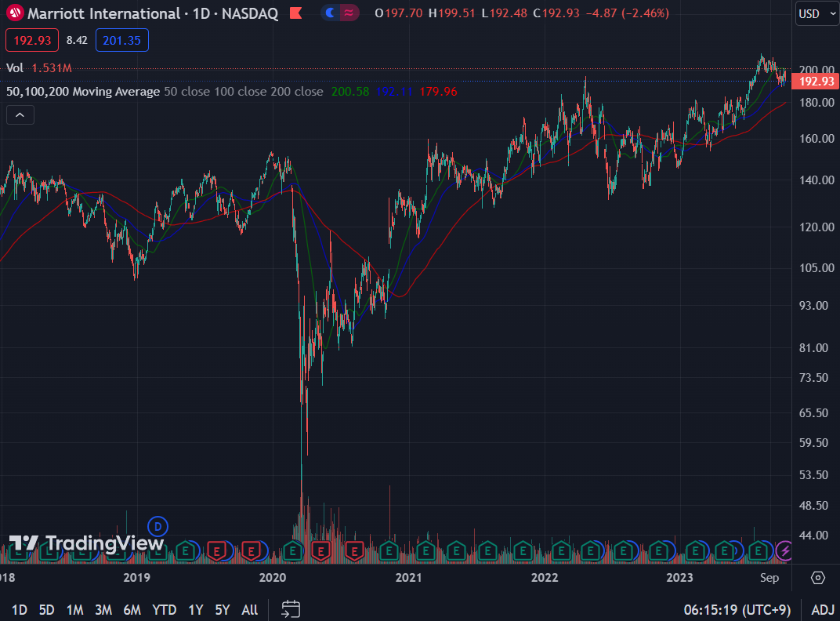This screenshot has width=840, height=621.
Task: Open the go-to-date calendar icon
Action: [x=291, y=609]
